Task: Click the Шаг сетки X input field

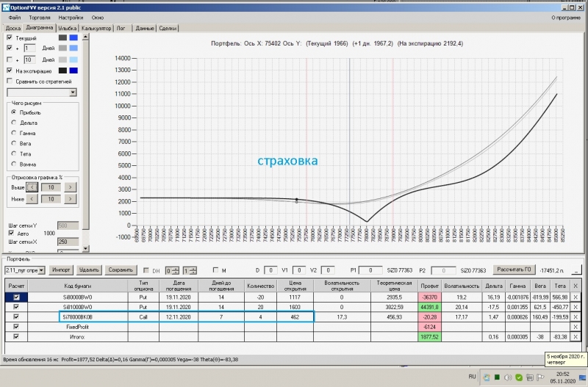Action: coord(68,242)
